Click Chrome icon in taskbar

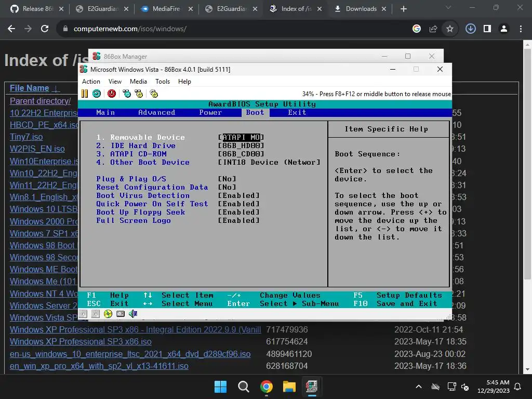(267, 387)
